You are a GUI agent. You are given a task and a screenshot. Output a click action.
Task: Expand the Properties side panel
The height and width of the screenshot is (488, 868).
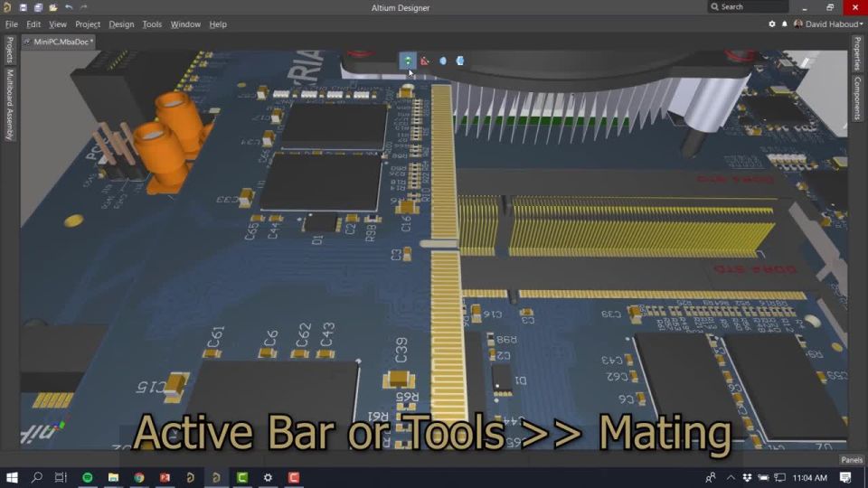857,53
